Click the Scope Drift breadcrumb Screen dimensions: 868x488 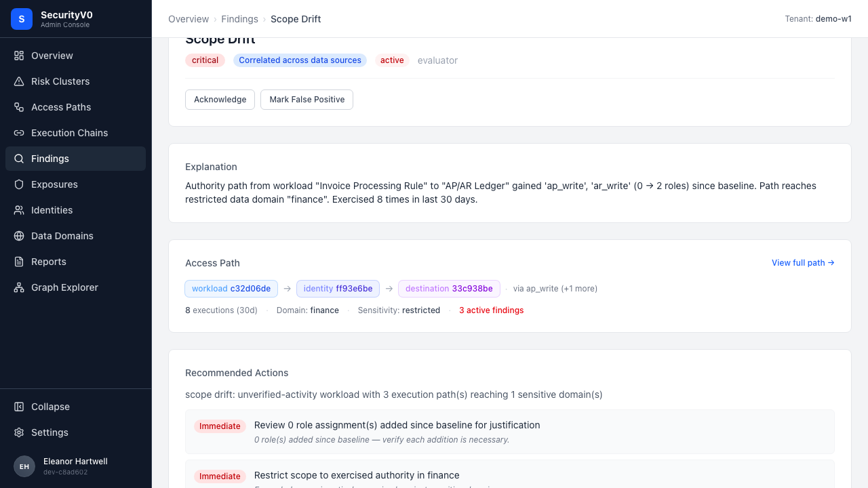point(296,19)
